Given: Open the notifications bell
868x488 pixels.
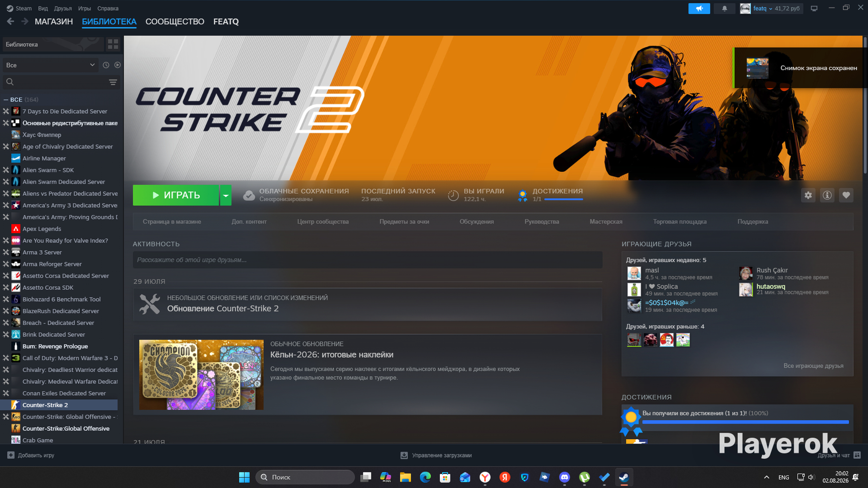Looking at the screenshot, I should 724,8.
